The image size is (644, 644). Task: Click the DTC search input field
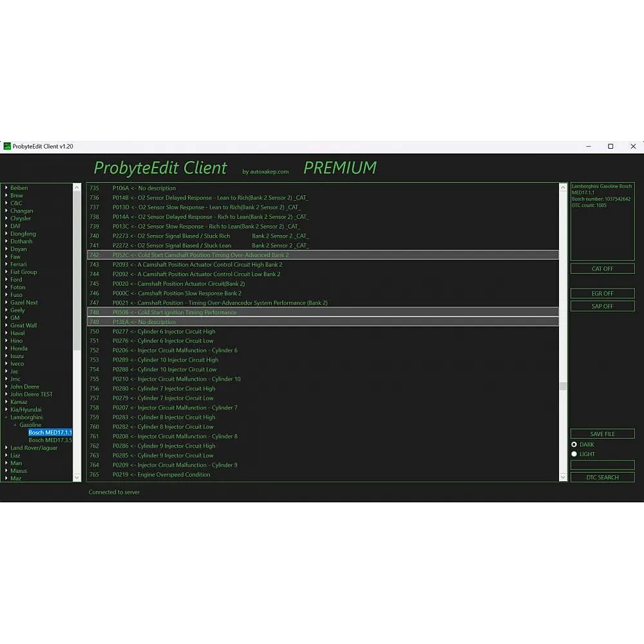tap(602, 465)
